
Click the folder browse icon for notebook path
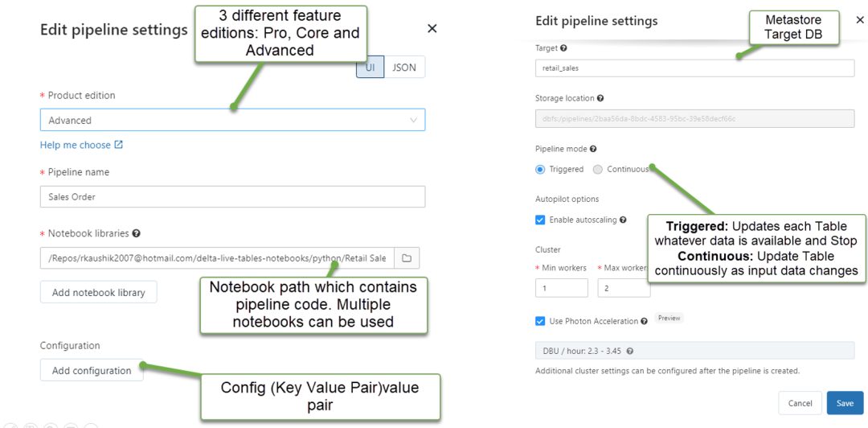tap(407, 258)
